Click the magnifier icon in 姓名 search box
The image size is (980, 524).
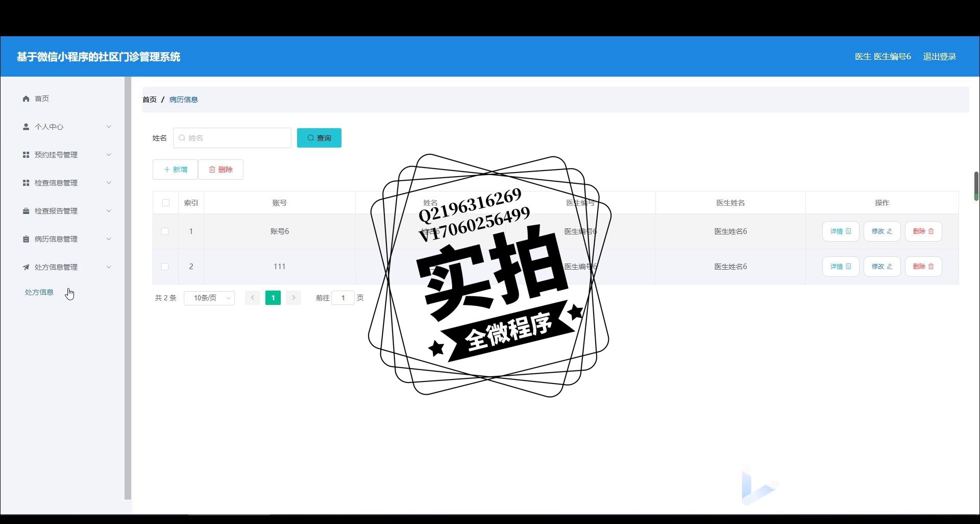pyautogui.click(x=182, y=138)
